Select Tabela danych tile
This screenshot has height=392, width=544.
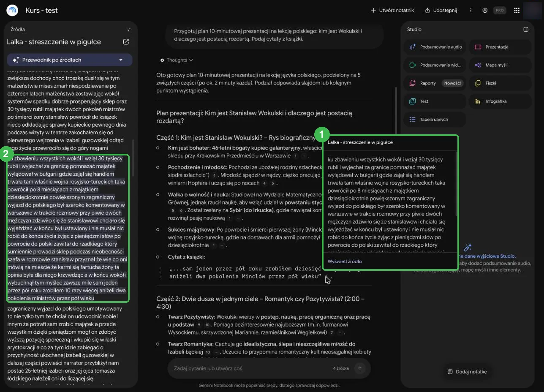pos(435,120)
